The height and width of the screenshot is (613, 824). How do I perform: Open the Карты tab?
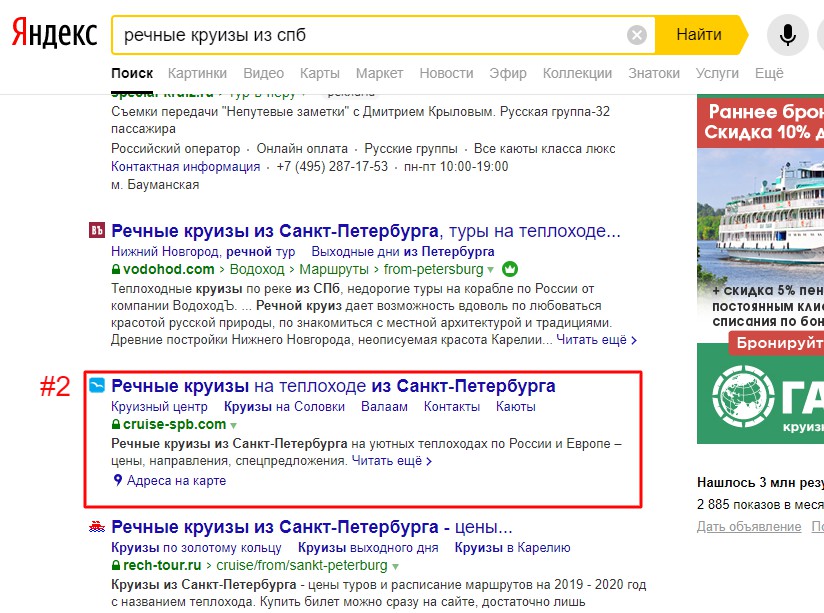320,73
